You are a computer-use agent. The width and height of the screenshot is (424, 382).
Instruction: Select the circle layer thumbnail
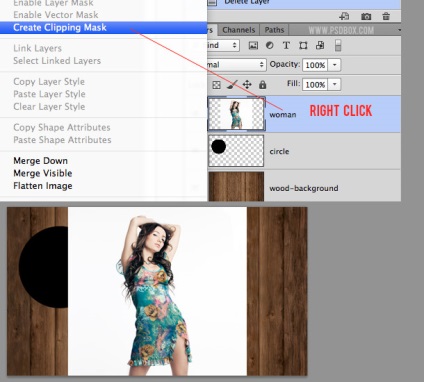click(236, 151)
